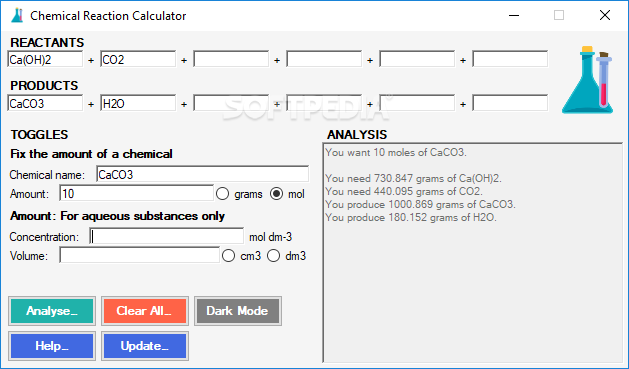Focus the H2O product field
The height and width of the screenshot is (369, 629).
(138, 103)
